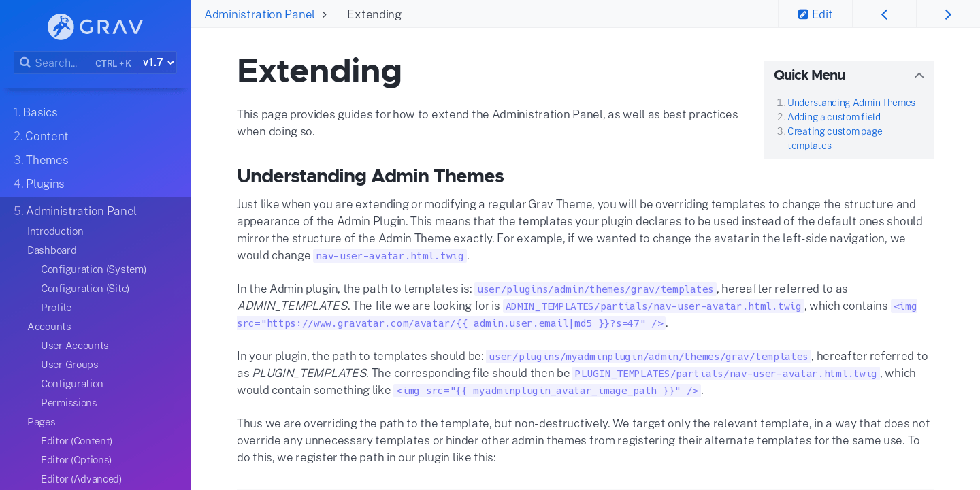Screen dimensions: 980x490
Task: Jump to Adding a custom field
Action: point(834,117)
